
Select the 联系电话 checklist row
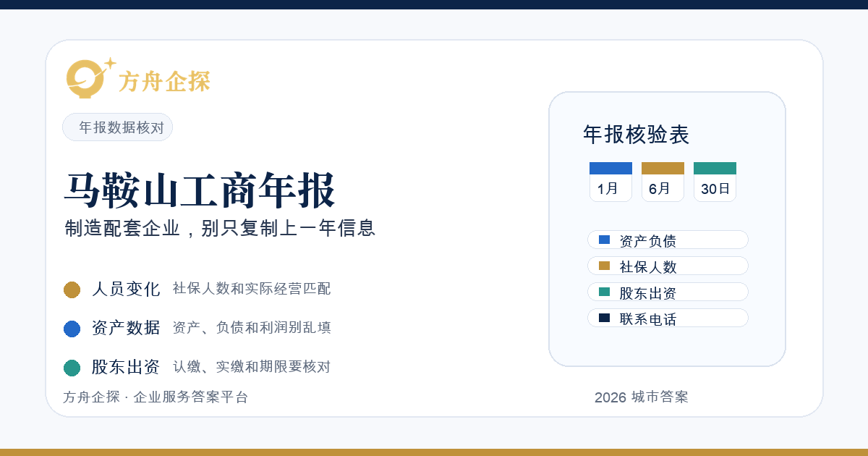click(x=668, y=318)
